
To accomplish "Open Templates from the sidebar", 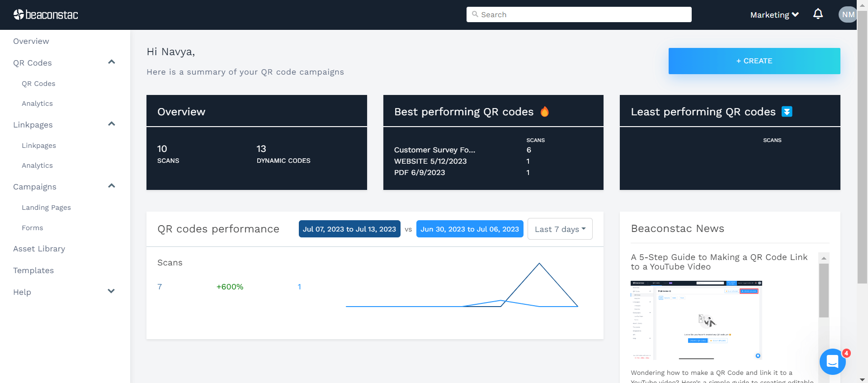I will click(x=33, y=270).
